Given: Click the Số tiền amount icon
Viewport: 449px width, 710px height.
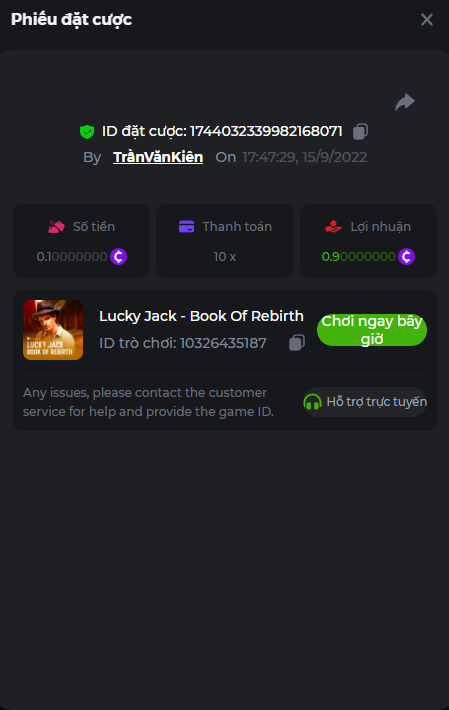Looking at the screenshot, I should (57, 226).
